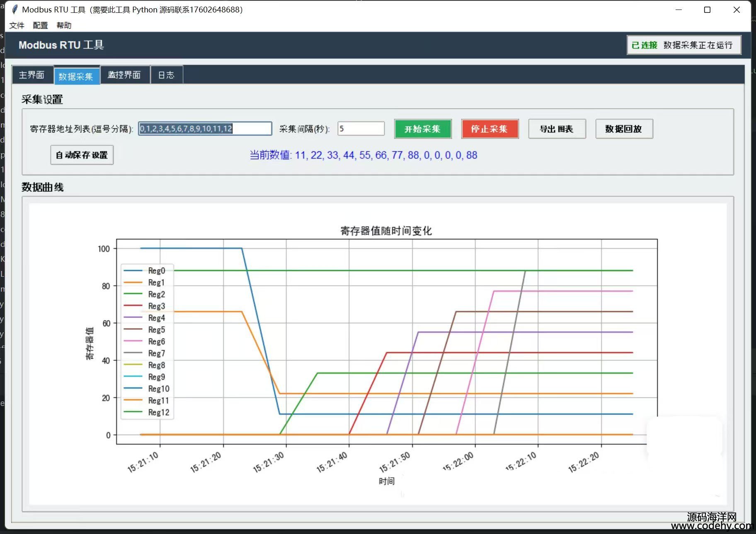Click the 导出图表 button

557,129
